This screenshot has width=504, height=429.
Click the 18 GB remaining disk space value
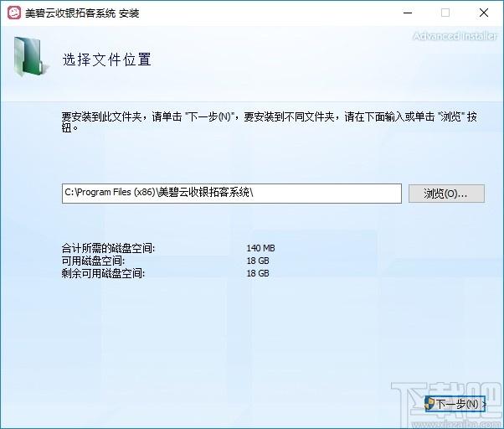pos(257,273)
